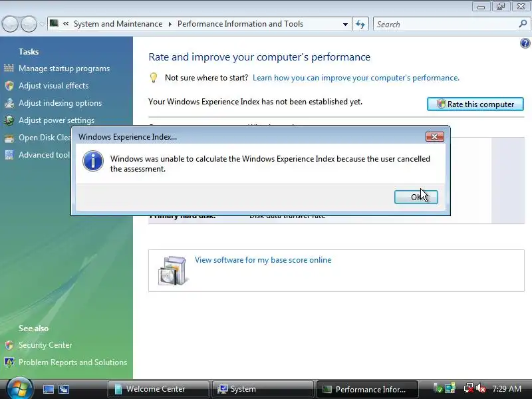The image size is (532, 399).
Task: Open Learn how to improve performance link
Action: [356, 78]
